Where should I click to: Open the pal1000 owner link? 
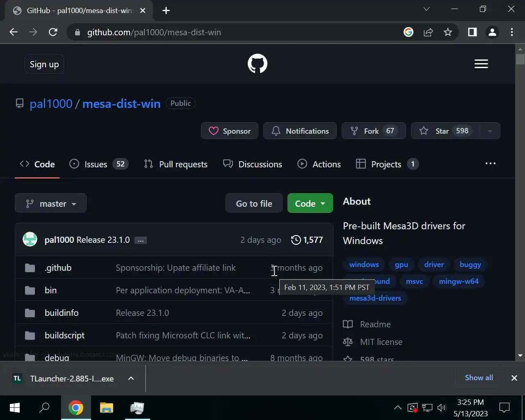(51, 104)
